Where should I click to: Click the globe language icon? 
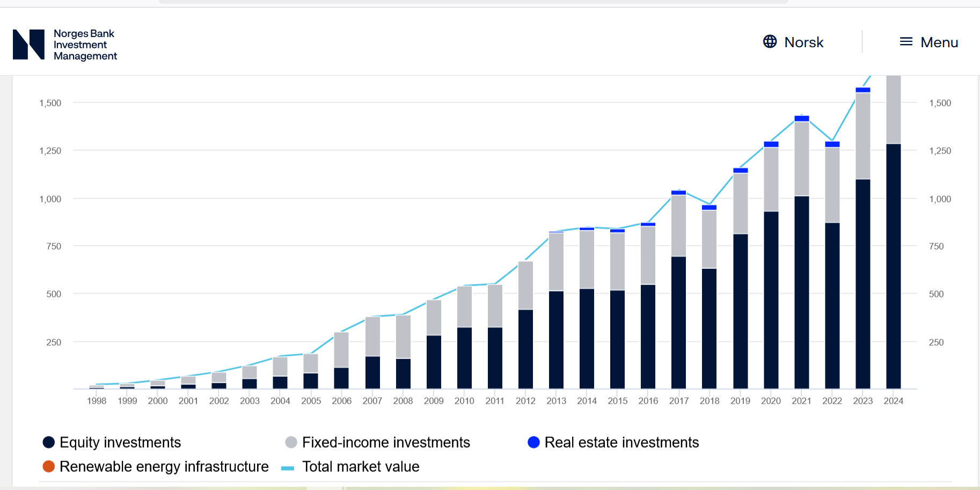click(770, 41)
